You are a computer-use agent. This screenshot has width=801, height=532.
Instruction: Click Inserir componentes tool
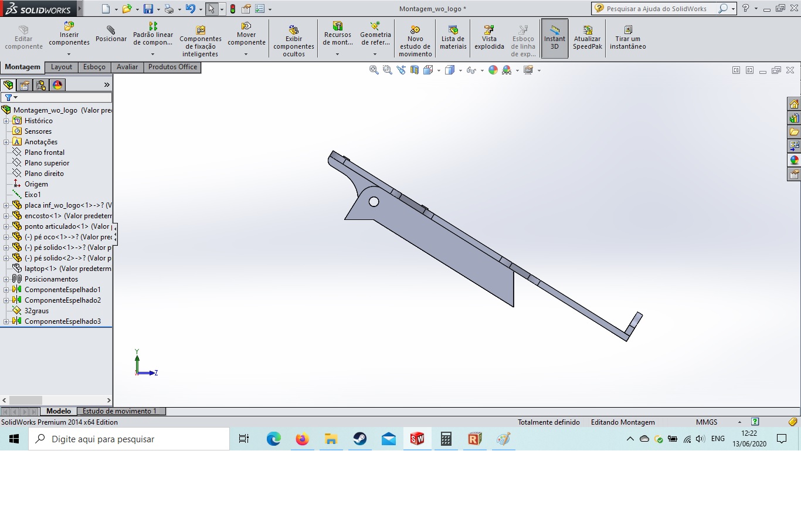pos(69,34)
